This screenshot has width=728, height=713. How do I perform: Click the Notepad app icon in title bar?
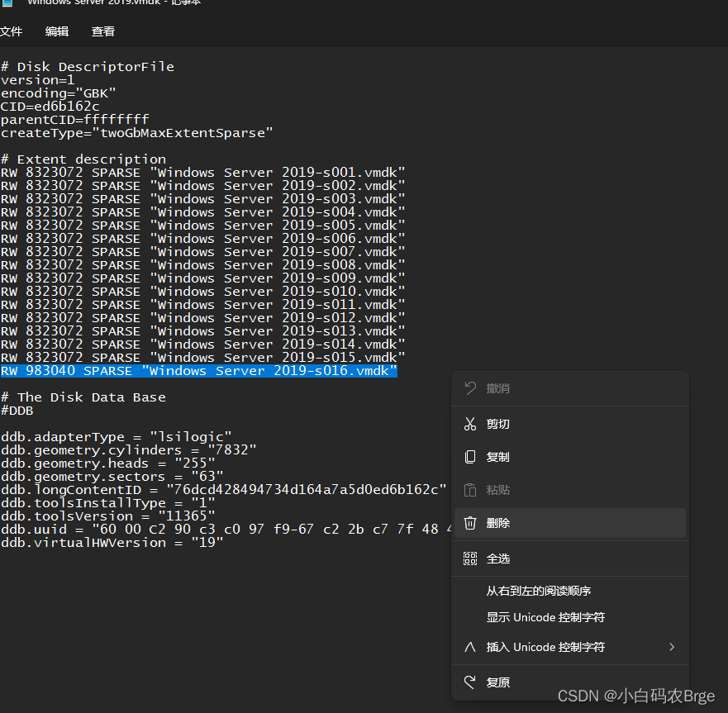coord(8,2)
